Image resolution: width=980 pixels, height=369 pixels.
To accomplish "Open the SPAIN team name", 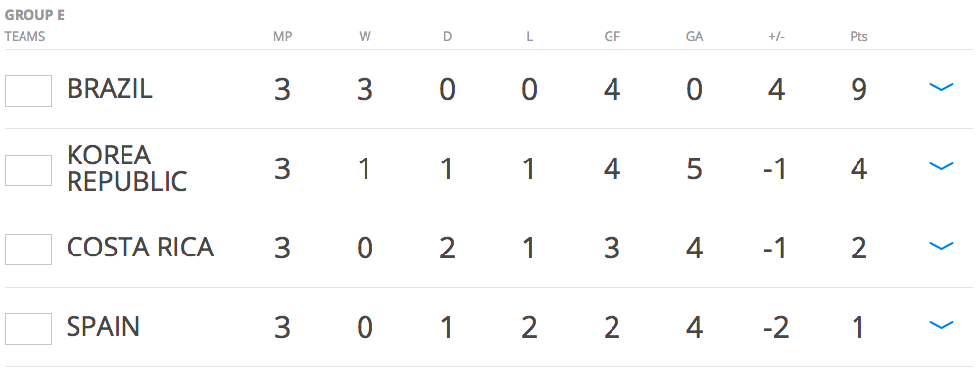I will coord(103,327).
